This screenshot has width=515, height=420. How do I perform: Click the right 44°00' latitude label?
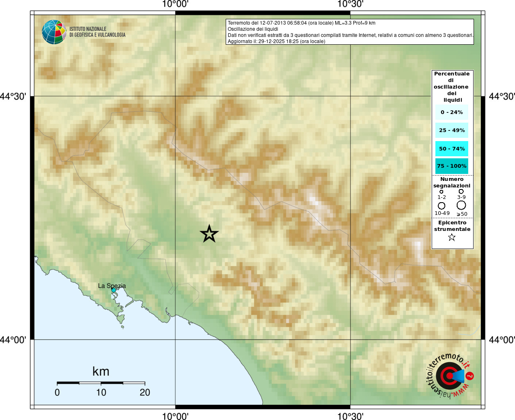(x=502, y=340)
